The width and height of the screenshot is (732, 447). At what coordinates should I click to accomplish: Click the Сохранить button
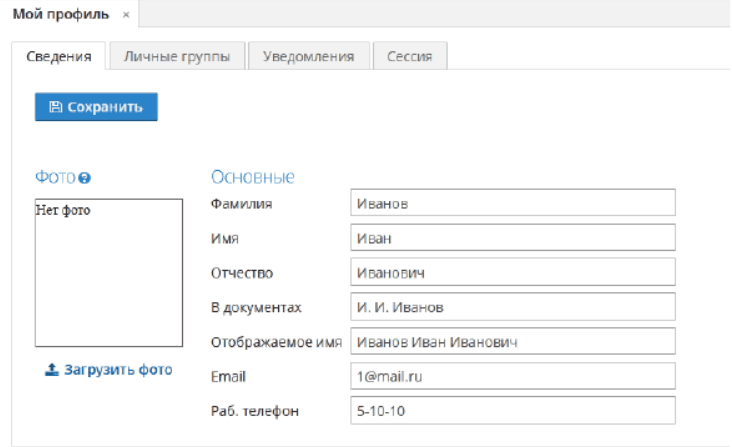96,107
